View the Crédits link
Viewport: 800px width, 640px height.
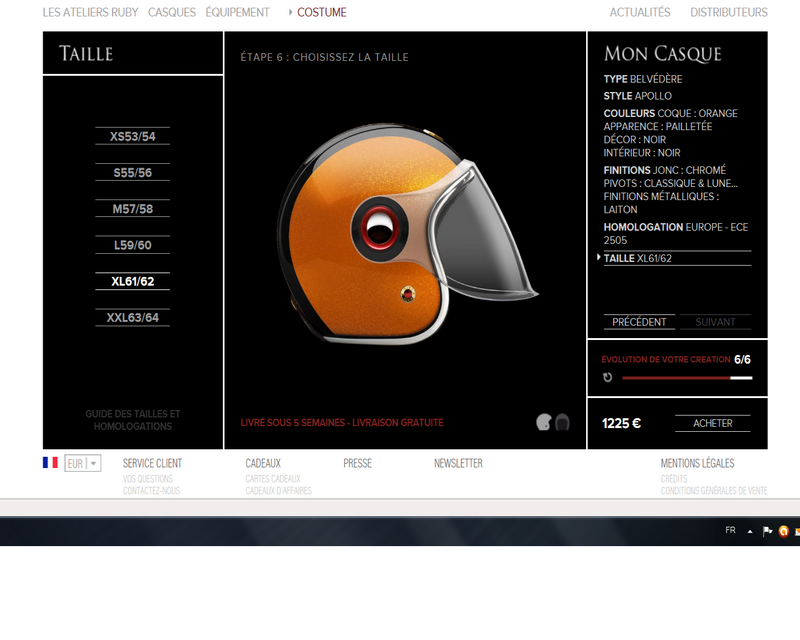[x=674, y=479]
